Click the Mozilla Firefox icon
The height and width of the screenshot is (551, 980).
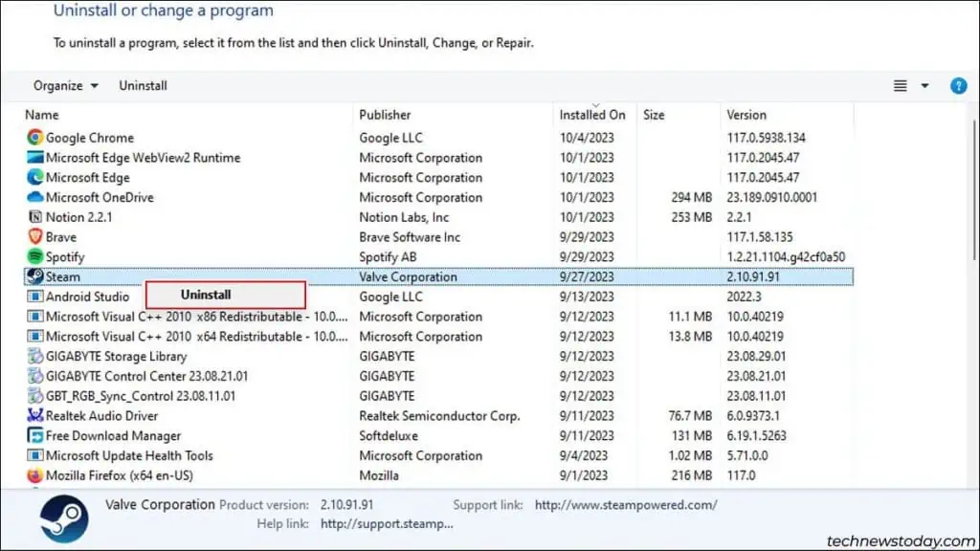[x=35, y=474]
